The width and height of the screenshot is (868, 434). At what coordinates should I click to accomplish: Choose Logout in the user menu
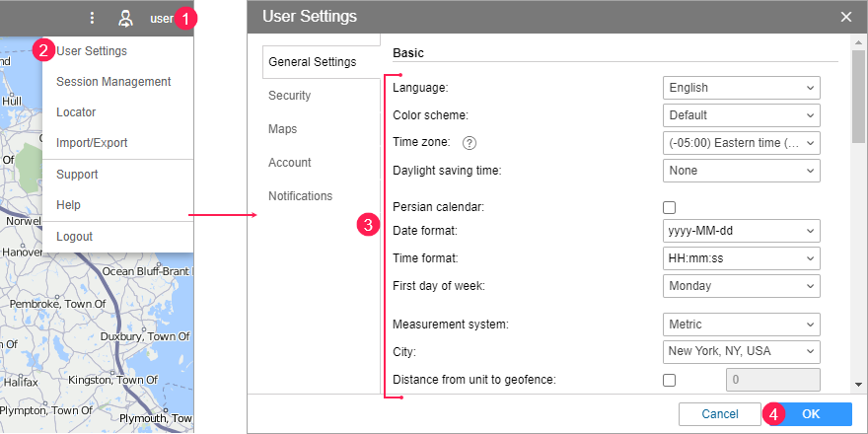coord(74,237)
